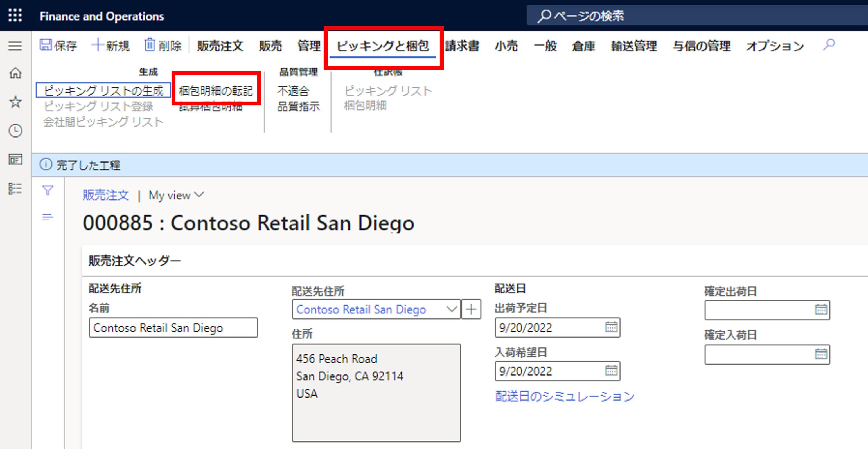Expand the My view selector
The height and width of the screenshot is (449, 868).
(x=176, y=195)
